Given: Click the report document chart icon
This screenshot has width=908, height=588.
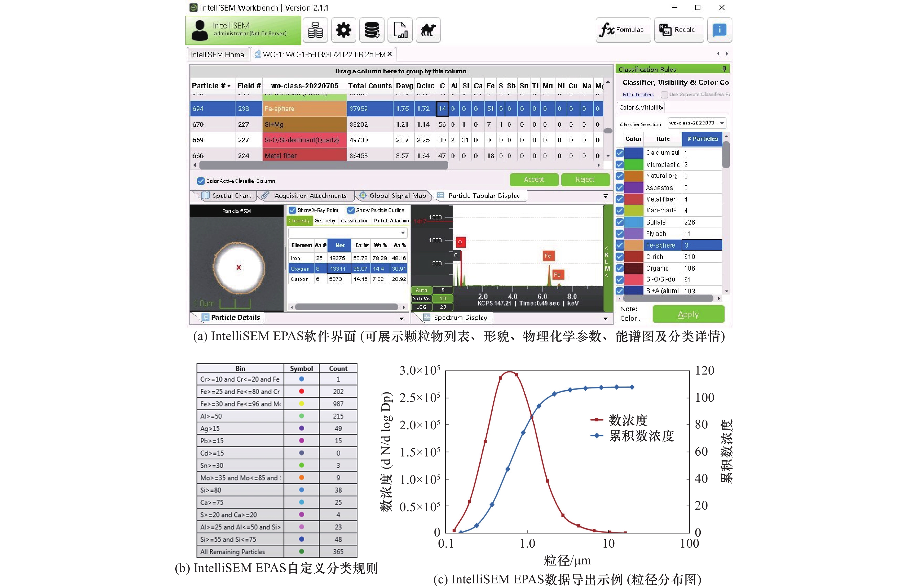Looking at the screenshot, I should pyautogui.click(x=400, y=30).
